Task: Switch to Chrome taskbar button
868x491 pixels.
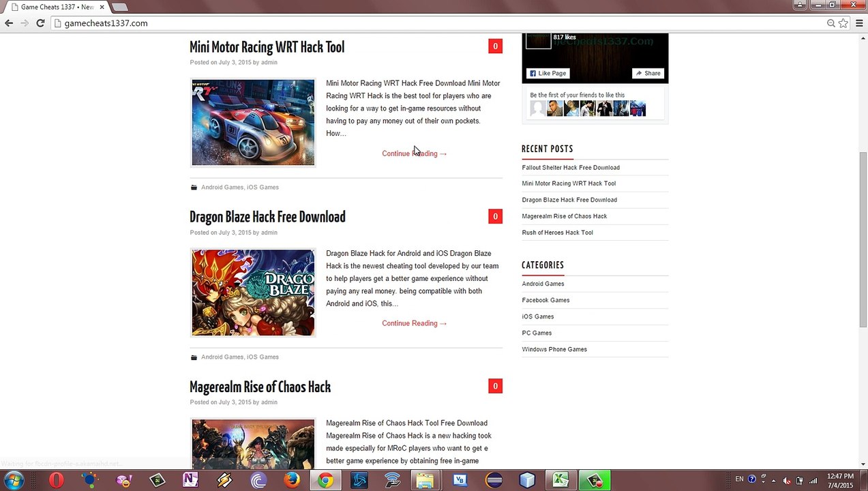Action: point(325,480)
